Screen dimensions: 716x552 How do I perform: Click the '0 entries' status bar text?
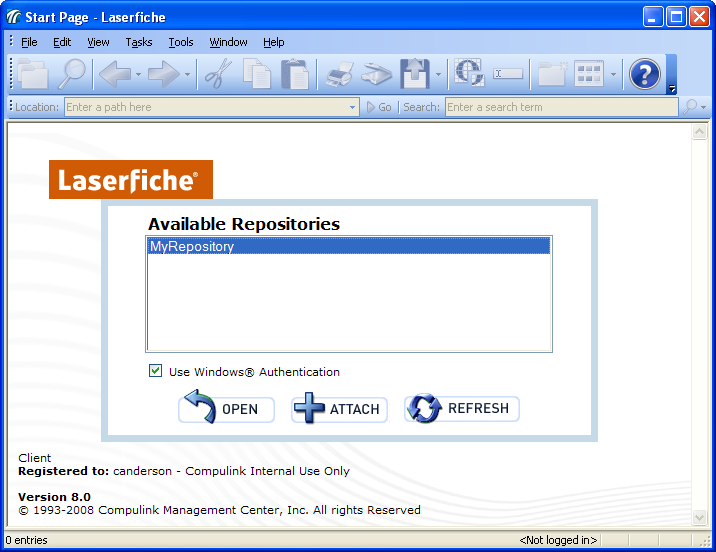26,540
